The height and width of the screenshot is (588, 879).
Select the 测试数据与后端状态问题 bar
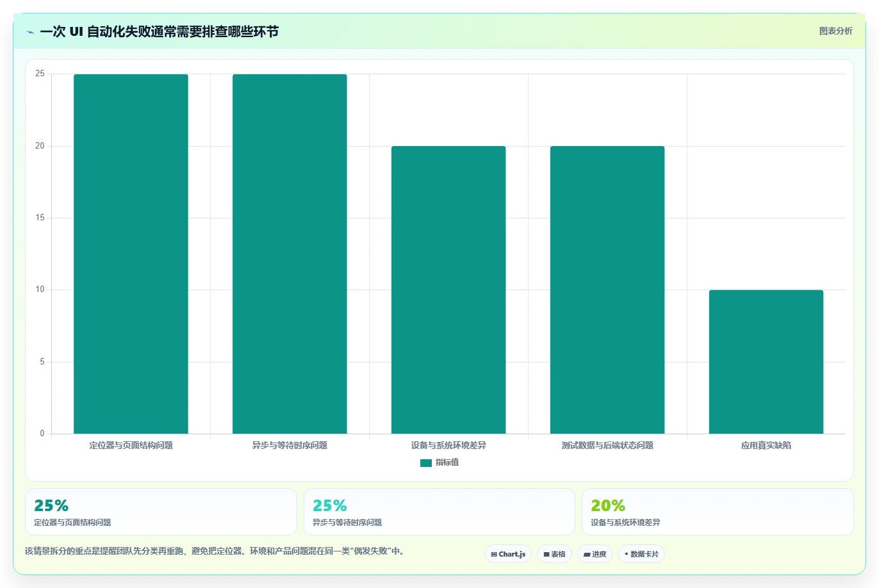607,290
